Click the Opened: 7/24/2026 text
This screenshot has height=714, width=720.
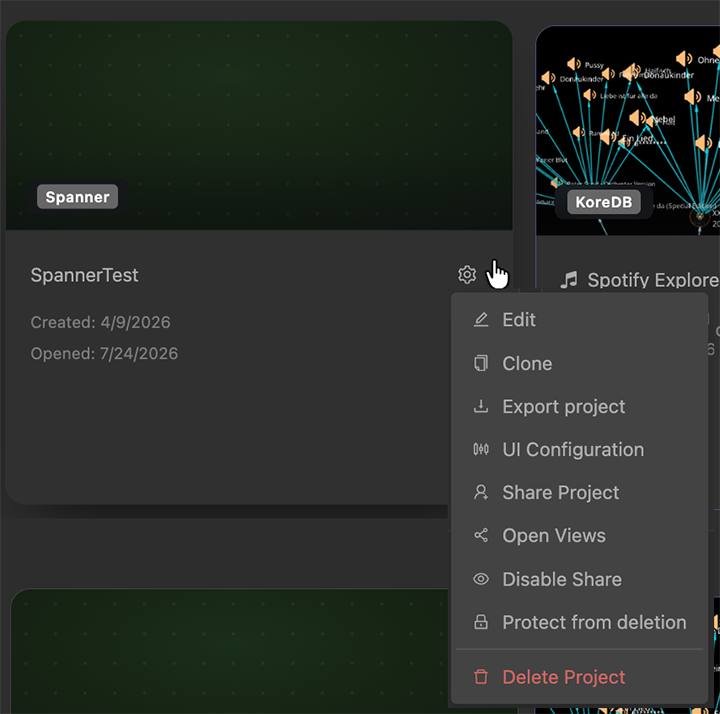click(x=104, y=354)
